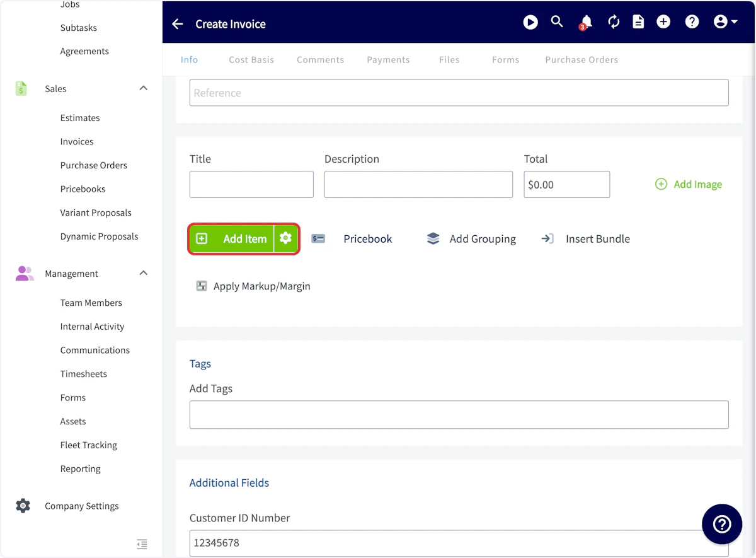Open Internal Activity
The image size is (756, 558).
[92, 327]
